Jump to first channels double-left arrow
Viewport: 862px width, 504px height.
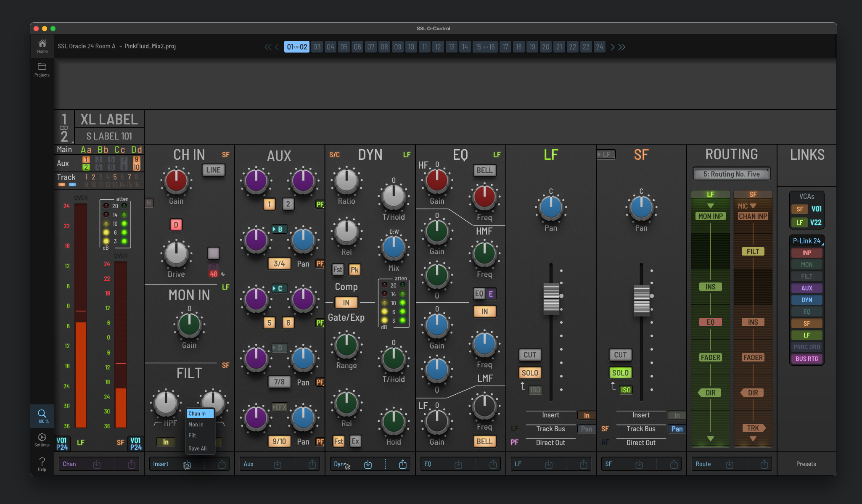pos(268,47)
